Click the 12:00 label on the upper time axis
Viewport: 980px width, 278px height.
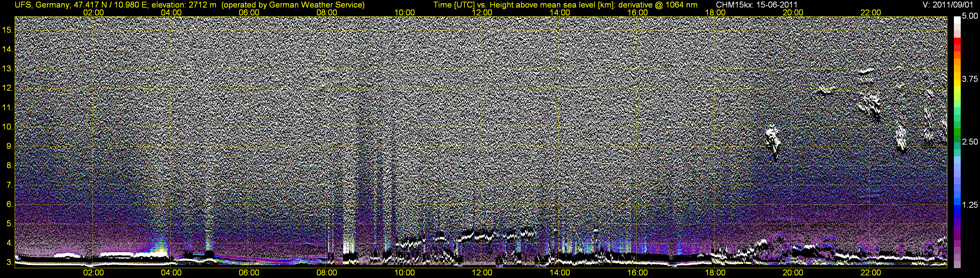(482, 12)
